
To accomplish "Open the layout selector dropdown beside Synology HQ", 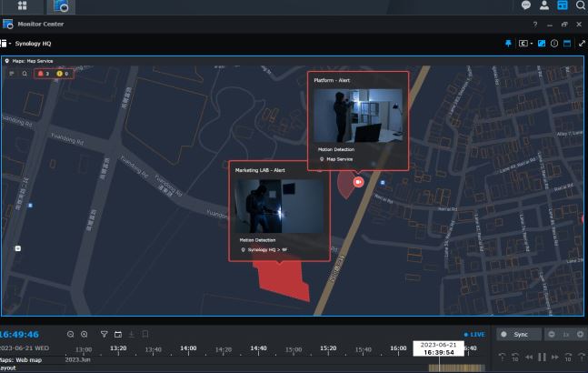I will 5,44.
